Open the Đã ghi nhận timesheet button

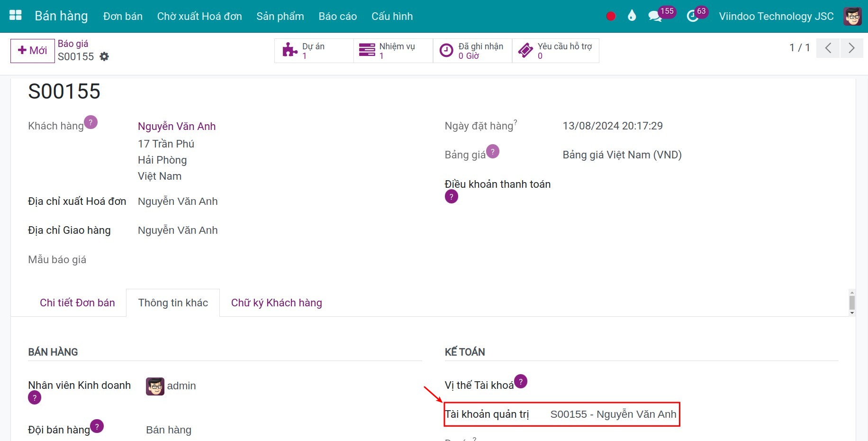tap(471, 50)
